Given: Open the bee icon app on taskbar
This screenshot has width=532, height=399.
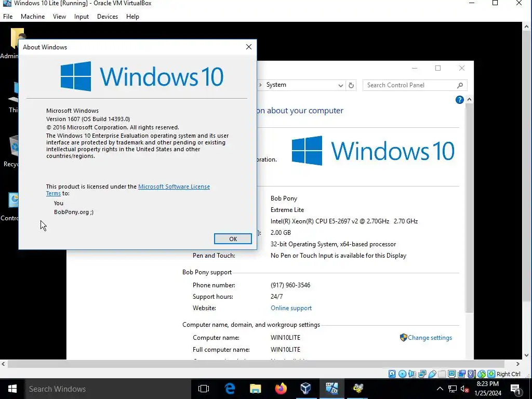Looking at the screenshot, I should click(x=357, y=389).
